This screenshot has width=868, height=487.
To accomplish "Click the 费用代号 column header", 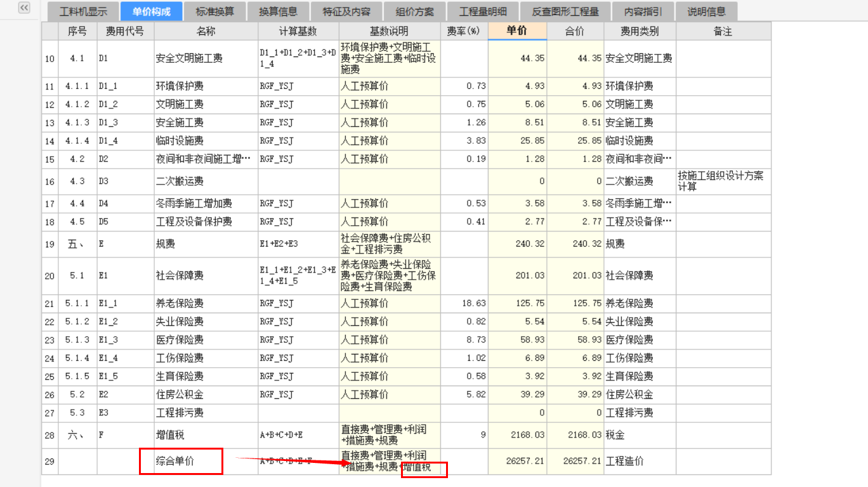I will (125, 31).
